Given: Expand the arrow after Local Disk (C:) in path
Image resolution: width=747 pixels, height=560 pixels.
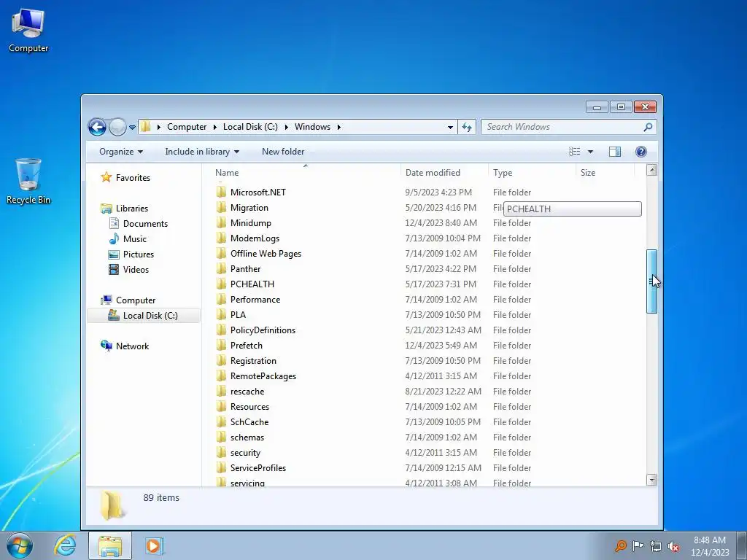Looking at the screenshot, I should [286, 127].
